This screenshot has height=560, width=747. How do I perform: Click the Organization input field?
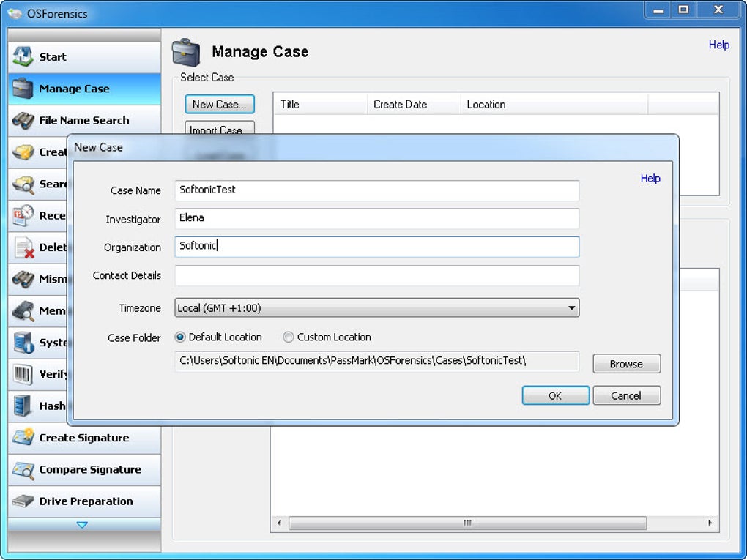377,246
